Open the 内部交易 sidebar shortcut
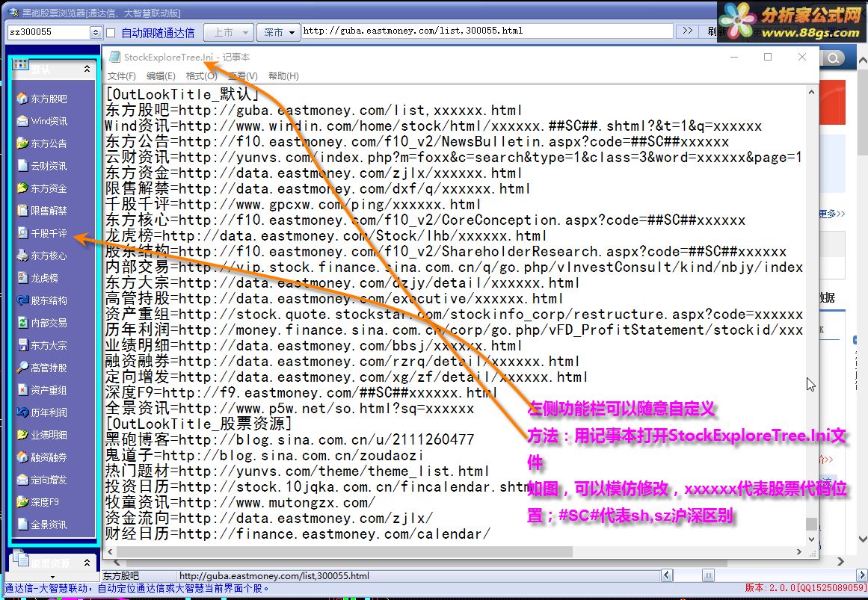The image size is (868, 600). [42, 323]
